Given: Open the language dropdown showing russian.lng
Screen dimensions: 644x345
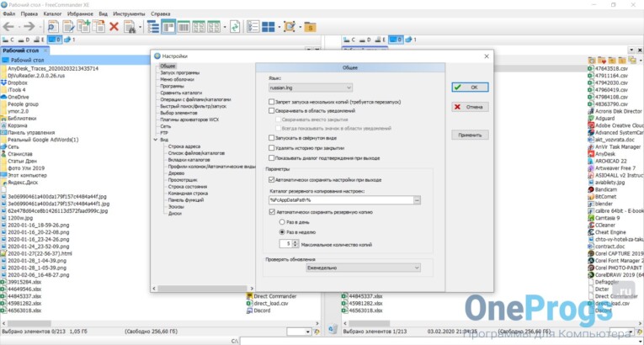Looking at the screenshot, I should 310,88.
